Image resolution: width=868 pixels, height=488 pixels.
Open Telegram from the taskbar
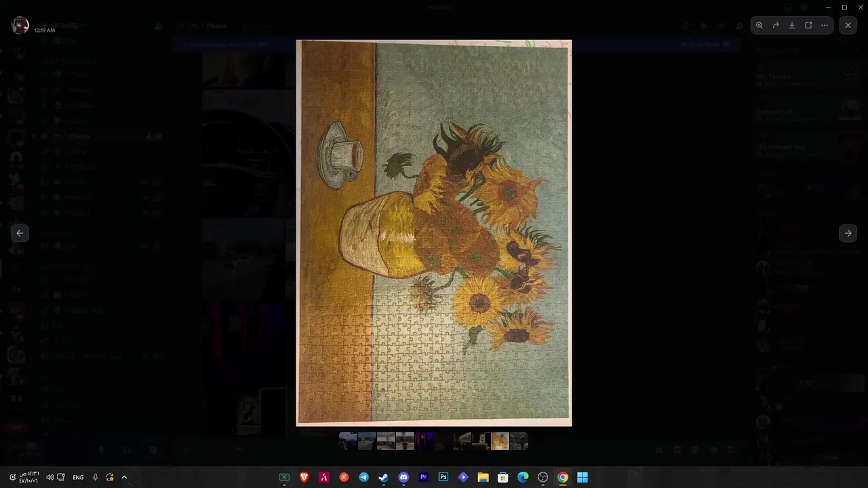point(364,477)
